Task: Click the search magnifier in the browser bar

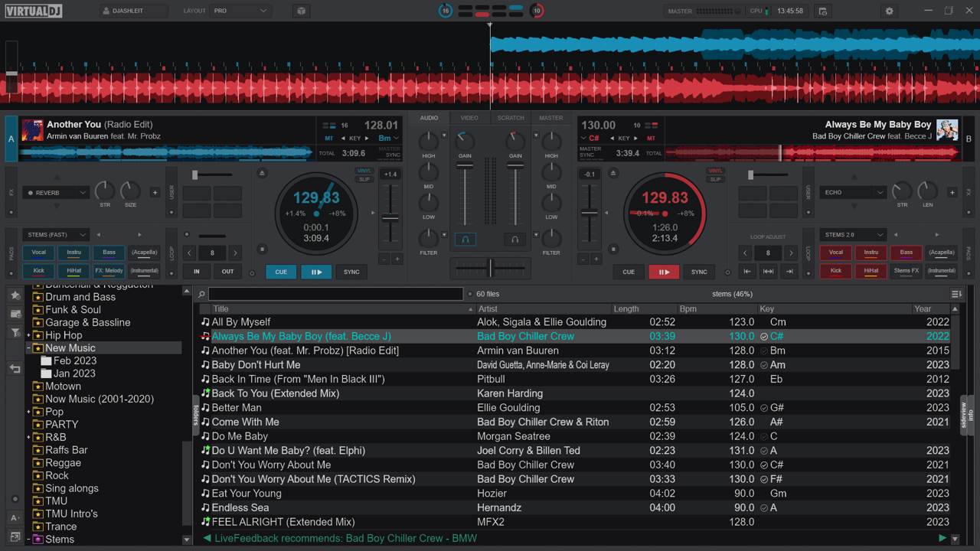Action: [201, 294]
